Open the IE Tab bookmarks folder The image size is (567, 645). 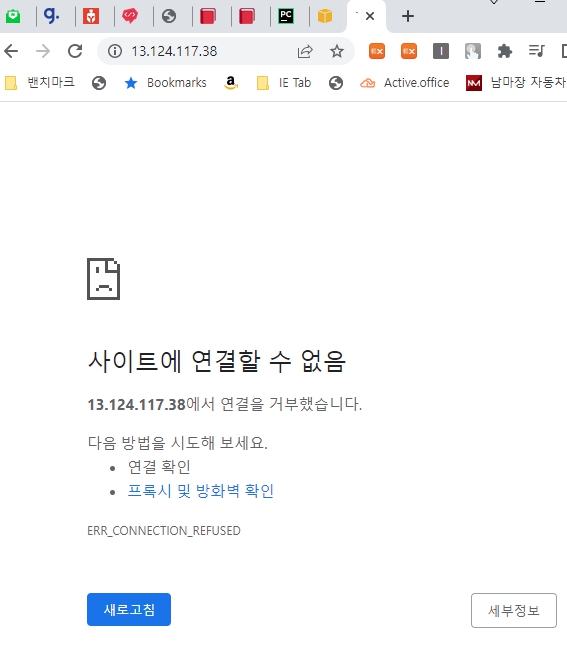tap(284, 83)
